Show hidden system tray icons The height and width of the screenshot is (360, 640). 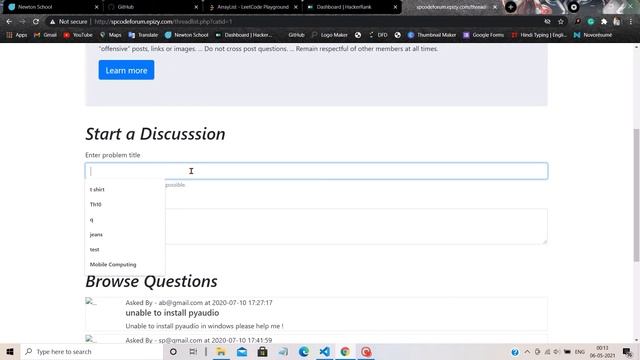tap(527, 351)
